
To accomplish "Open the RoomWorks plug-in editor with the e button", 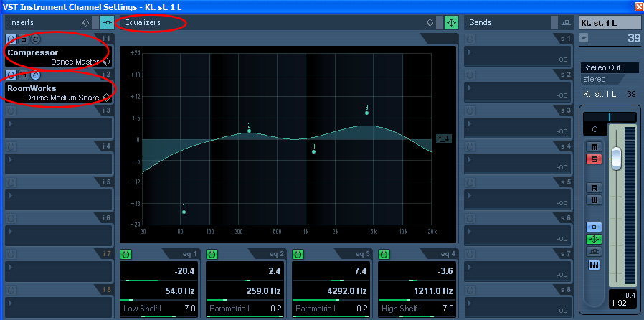I will 36,75.
